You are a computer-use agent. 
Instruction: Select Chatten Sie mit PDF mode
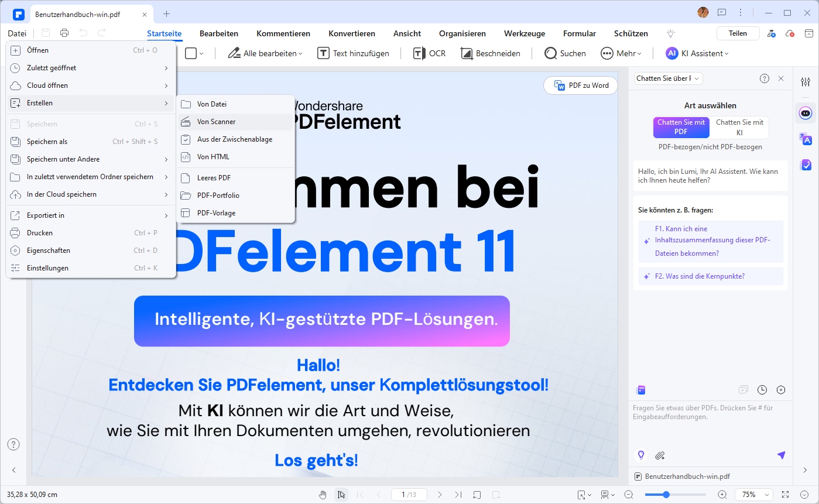(681, 127)
